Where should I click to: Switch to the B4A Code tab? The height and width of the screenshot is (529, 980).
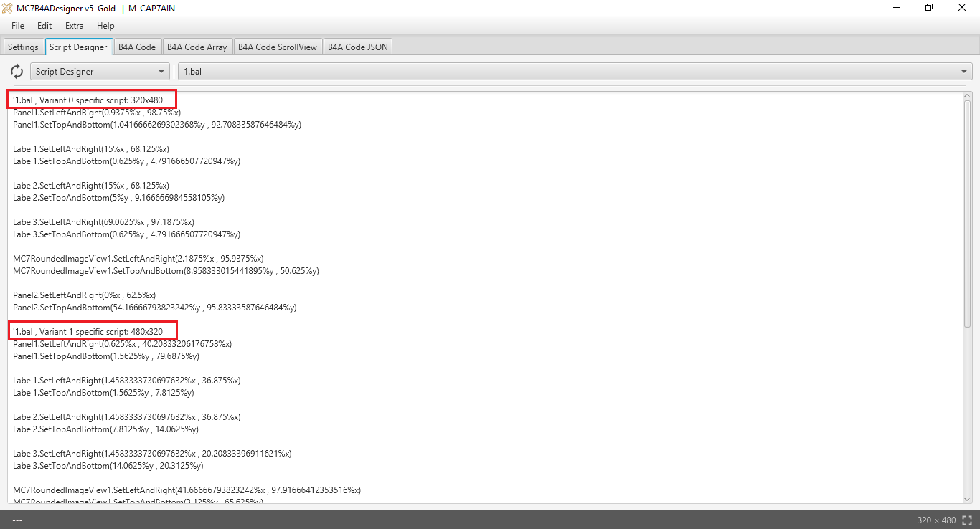tap(136, 47)
